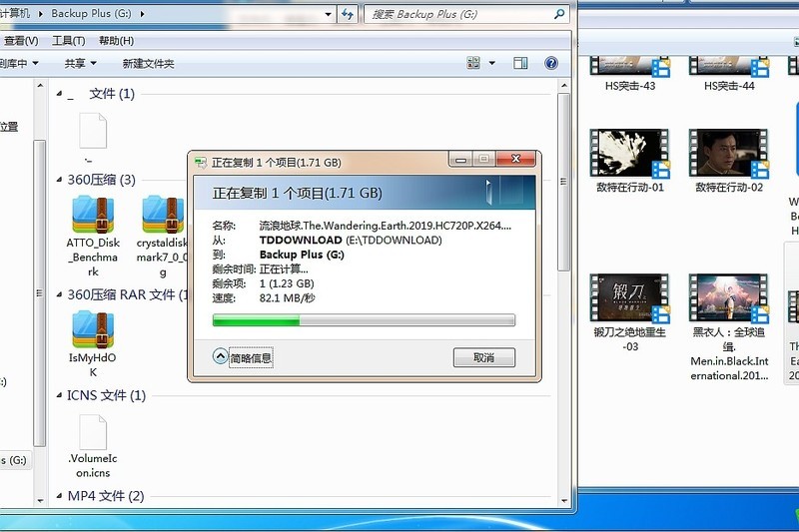Select the IsMyHdOK RAR archive
The width and height of the screenshot is (799, 532).
point(93,330)
